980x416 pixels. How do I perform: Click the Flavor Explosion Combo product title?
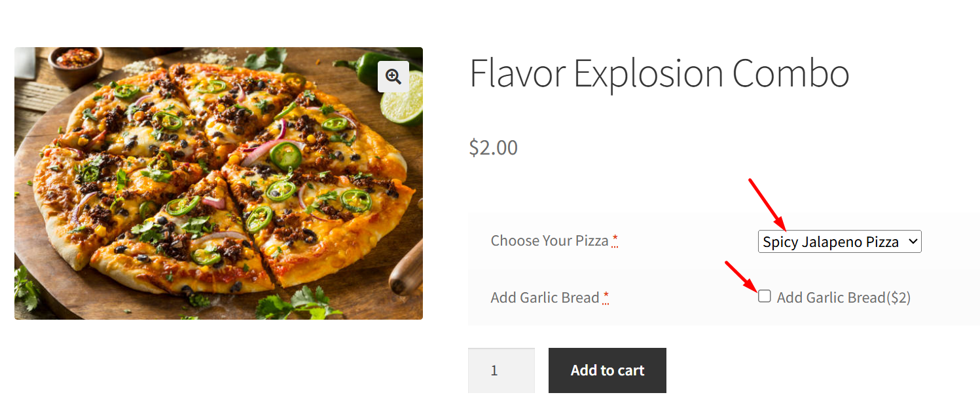(x=659, y=73)
